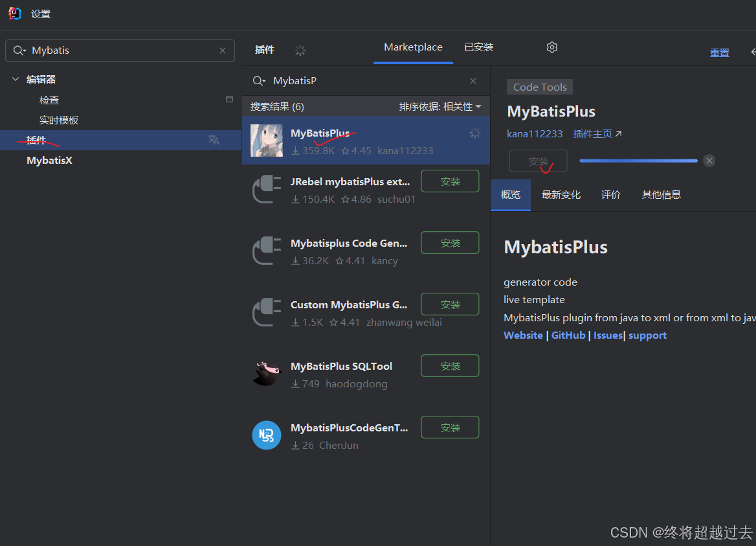Click the JRebel mybatisPlus plugin icon

pyautogui.click(x=267, y=189)
